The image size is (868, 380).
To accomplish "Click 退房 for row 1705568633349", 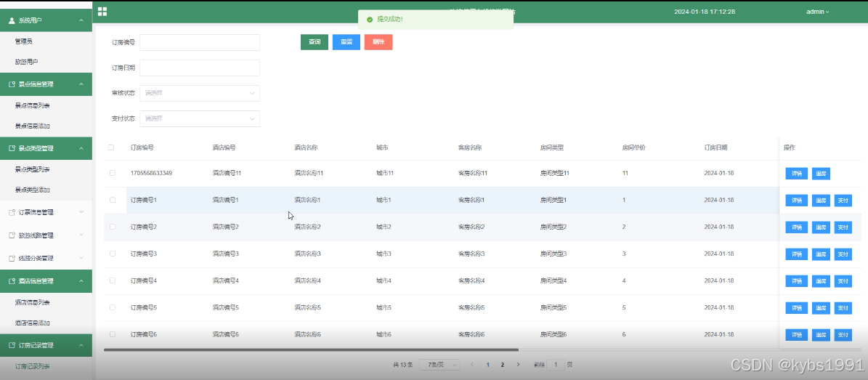I will coord(821,174).
